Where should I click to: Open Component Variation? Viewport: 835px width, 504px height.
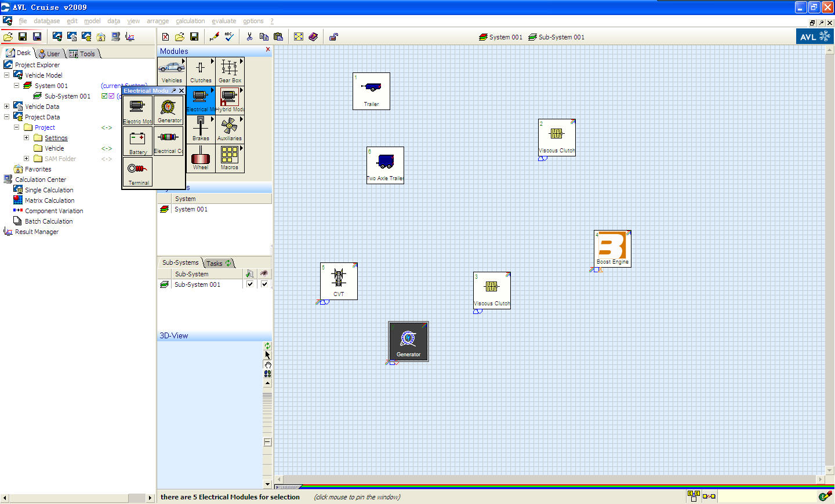[54, 211]
